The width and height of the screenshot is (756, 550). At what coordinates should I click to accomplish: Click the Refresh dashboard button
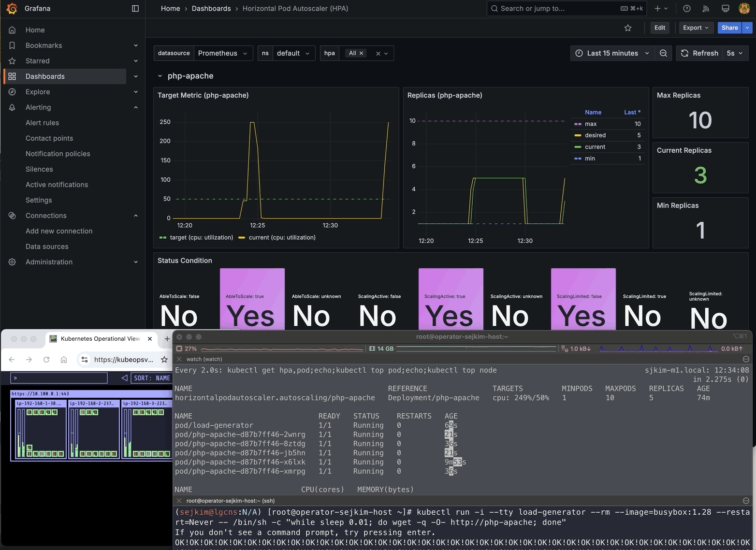(x=699, y=53)
